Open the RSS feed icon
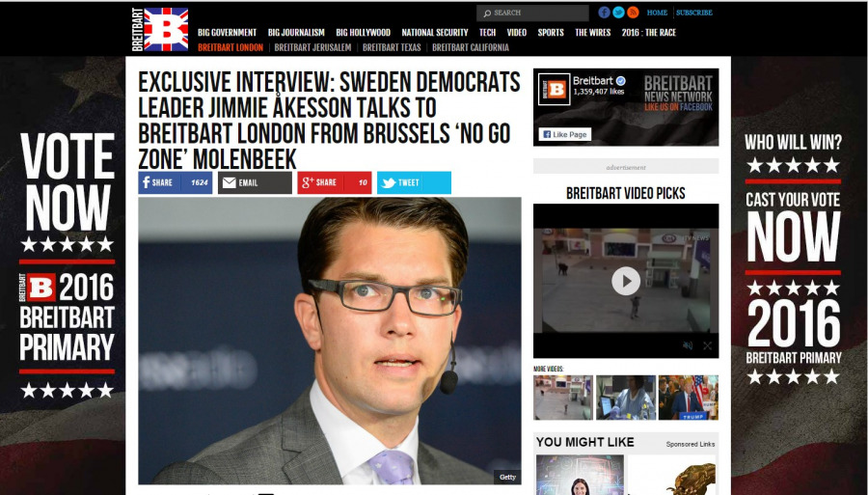 (x=633, y=13)
